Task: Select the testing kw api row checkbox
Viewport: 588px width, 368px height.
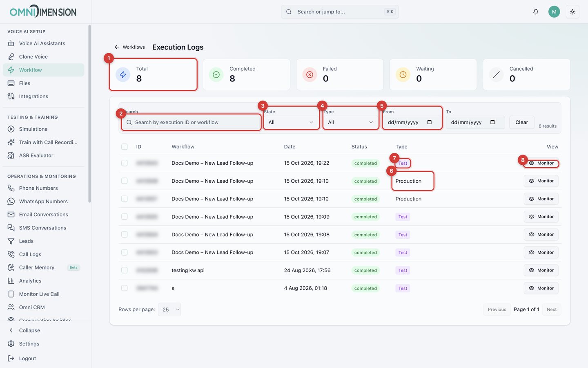Action: [x=125, y=270]
